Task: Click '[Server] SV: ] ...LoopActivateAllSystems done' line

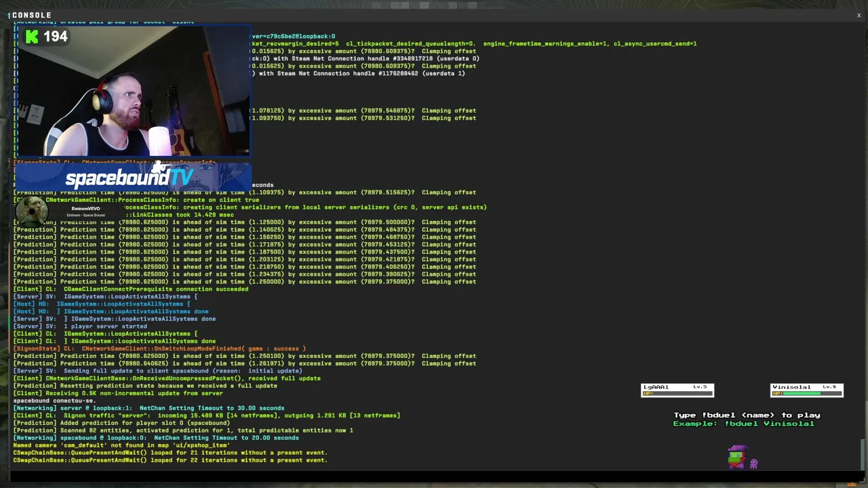Action: (115, 319)
